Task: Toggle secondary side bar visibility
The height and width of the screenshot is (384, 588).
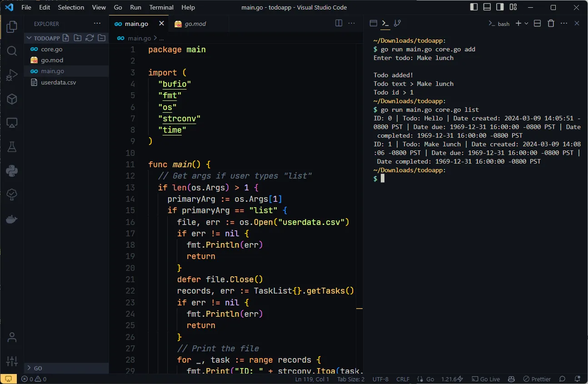Action: click(500, 7)
